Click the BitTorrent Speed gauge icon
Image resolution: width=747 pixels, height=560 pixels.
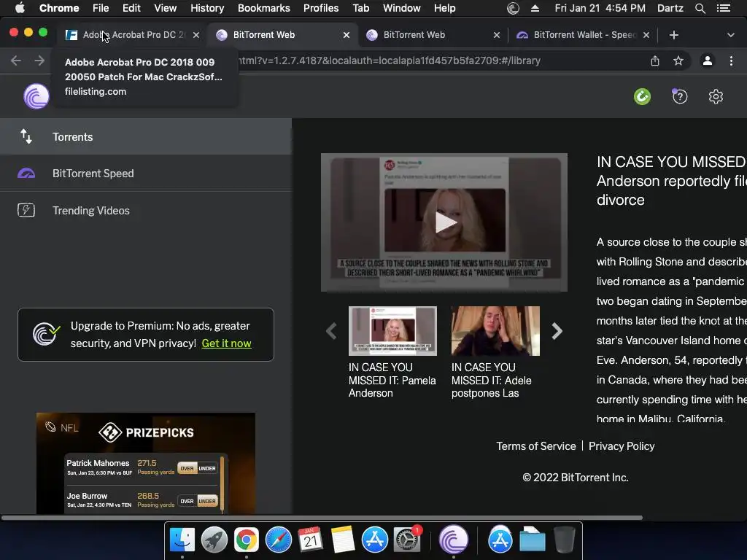[26, 174]
